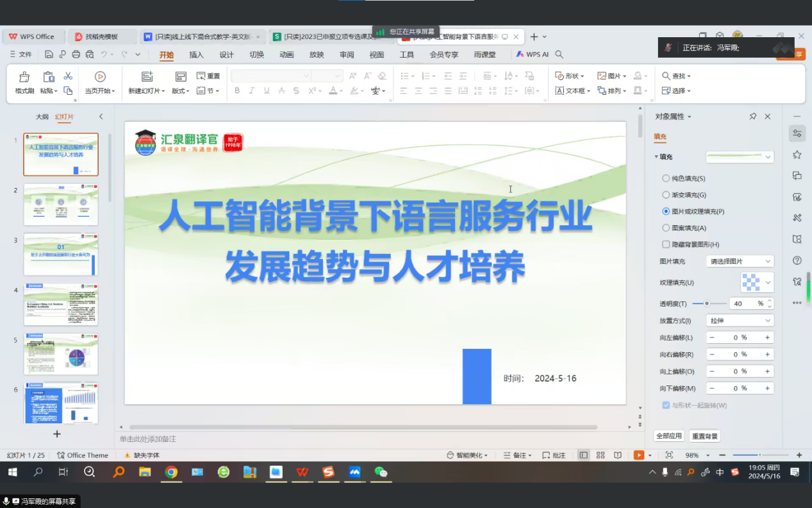
Task: Switch to slide sorter view in status bar
Action: (x=601, y=455)
